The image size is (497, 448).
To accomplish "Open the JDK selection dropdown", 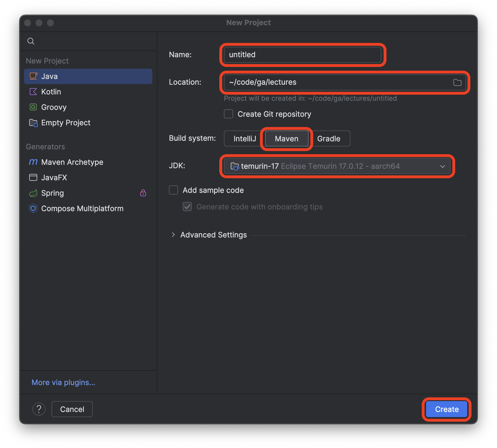I will point(442,166).
